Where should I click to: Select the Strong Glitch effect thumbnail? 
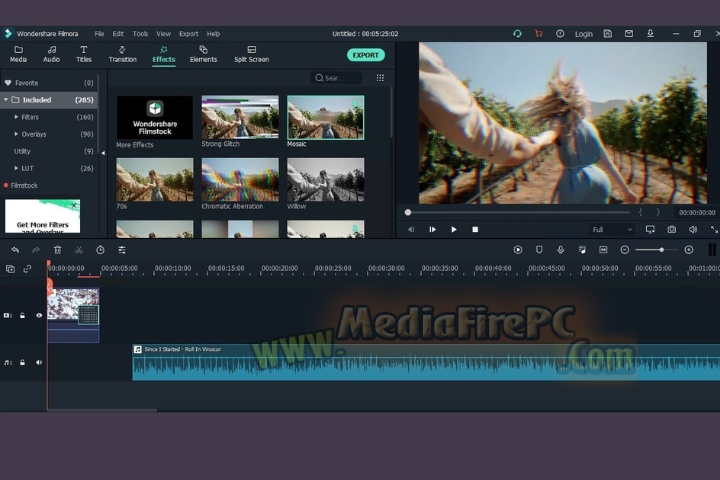click(240, 117)
